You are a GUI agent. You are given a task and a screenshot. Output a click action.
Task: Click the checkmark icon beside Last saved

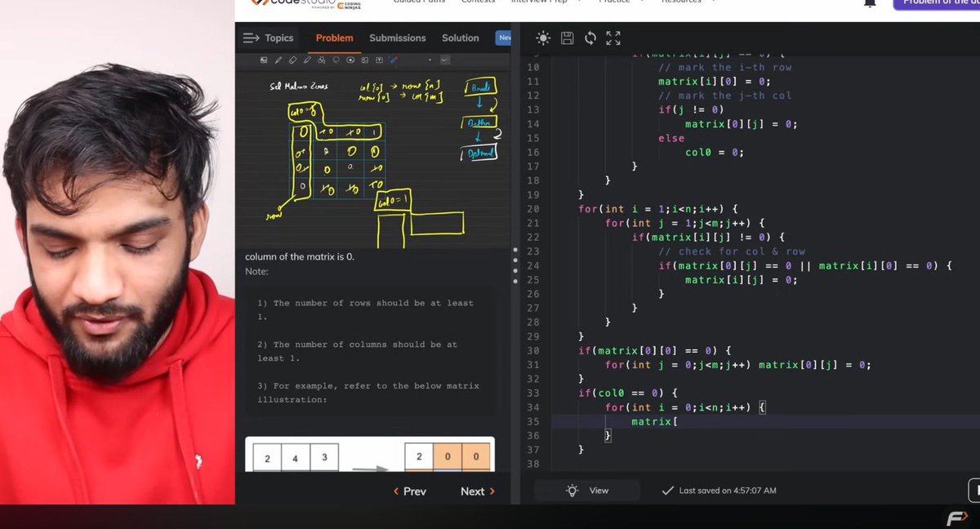click(x=667, y=491)
